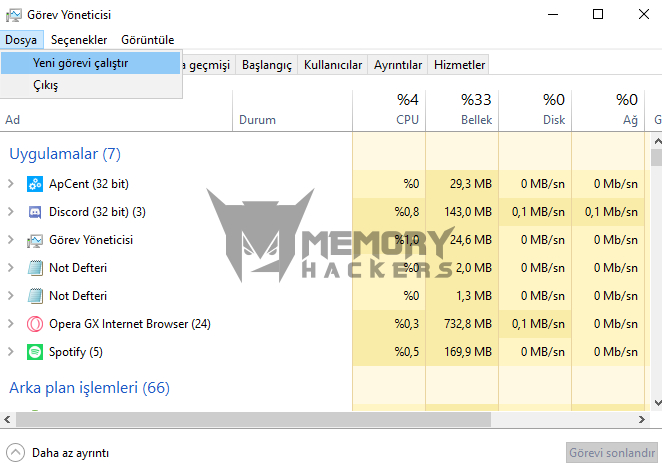Click the Task Manager title bar icon
Screen dimensions: 662x470
coord(14,15)
